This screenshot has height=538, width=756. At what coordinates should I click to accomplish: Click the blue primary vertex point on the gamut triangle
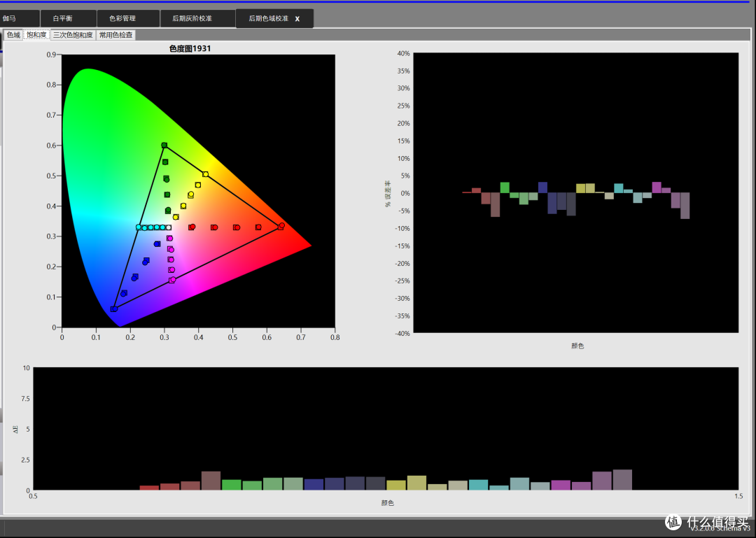(x=114, y=309)
